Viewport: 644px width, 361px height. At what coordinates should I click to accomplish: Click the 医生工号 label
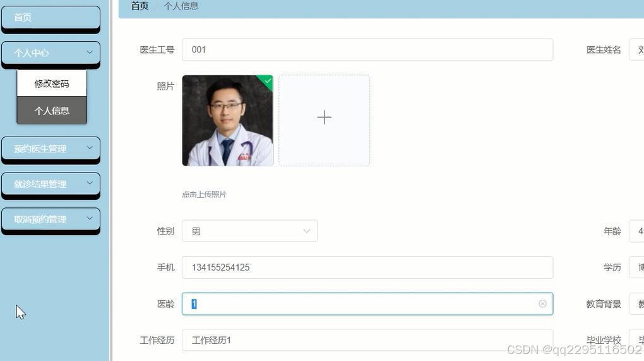tap(157, 50)
